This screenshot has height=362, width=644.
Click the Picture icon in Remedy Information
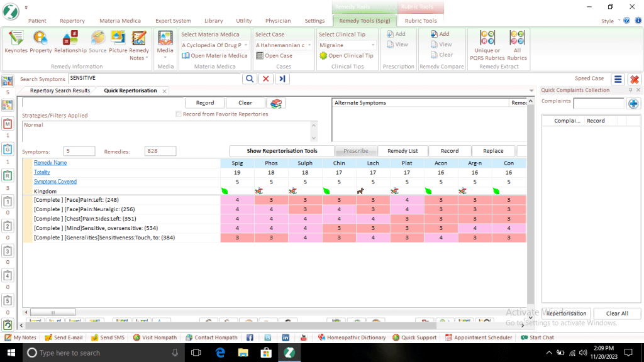coord(118,41)
